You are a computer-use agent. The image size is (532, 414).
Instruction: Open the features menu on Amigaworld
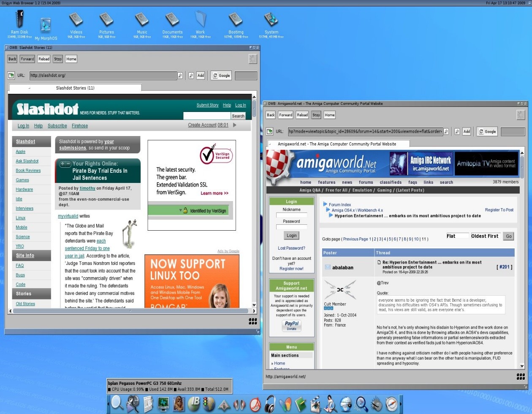point(327,182)
